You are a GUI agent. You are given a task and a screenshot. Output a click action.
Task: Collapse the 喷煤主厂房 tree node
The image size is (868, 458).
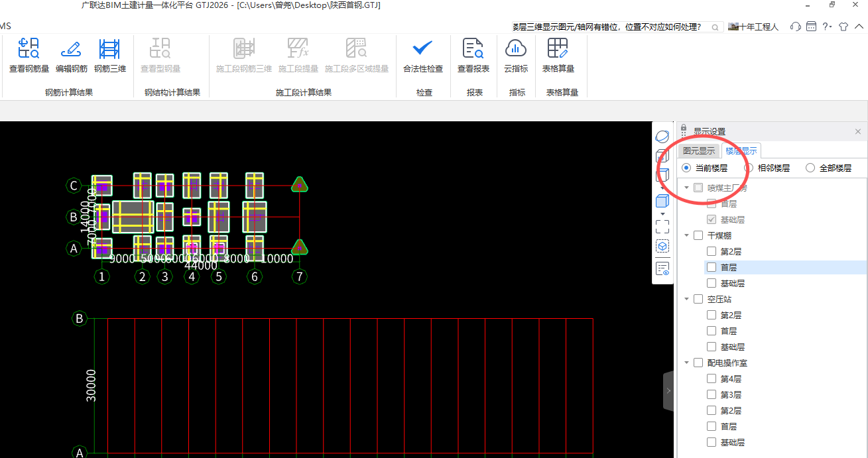click(x=686, y=188)
